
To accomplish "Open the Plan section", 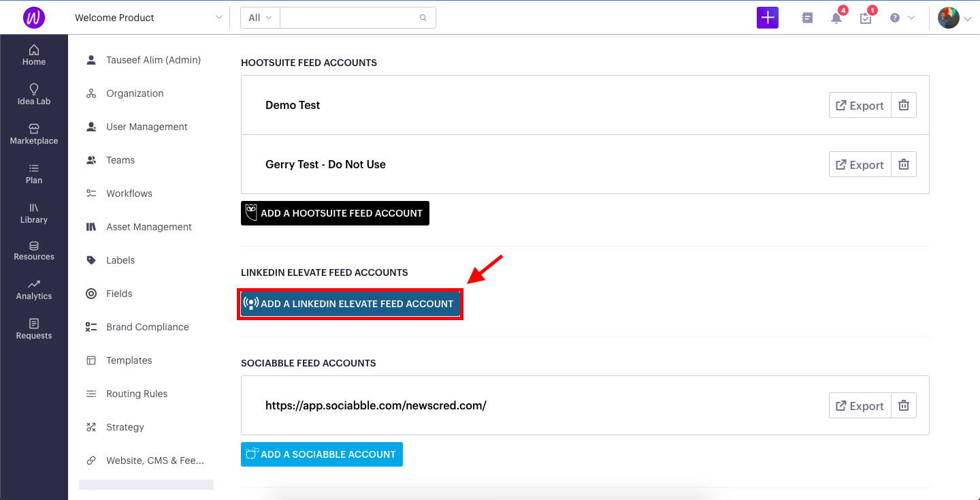I will (x=34, y=174).
